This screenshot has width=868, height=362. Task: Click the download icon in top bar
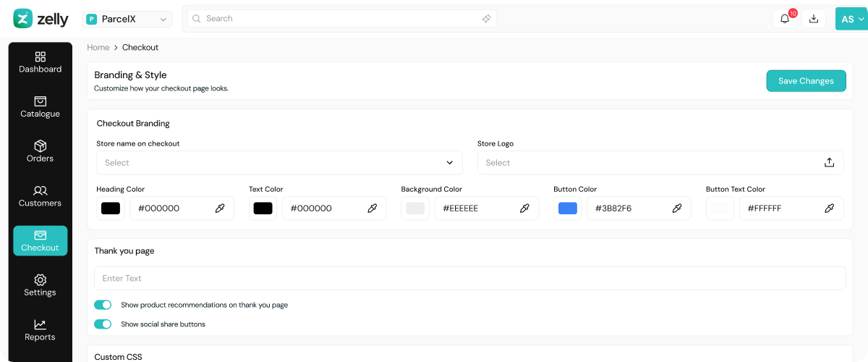(814, 19)
